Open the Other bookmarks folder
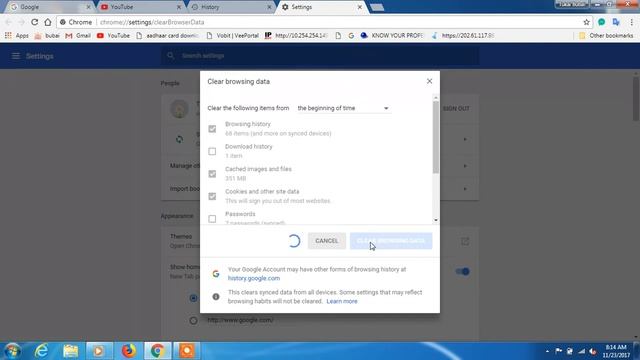This screenshot has width=640, height=360. pyautogui.click(x=606, y=36)
